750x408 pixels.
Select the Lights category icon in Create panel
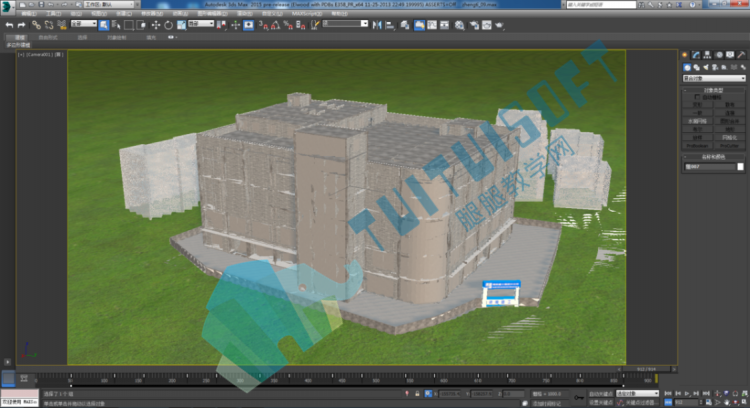click(x=706, y=67)
